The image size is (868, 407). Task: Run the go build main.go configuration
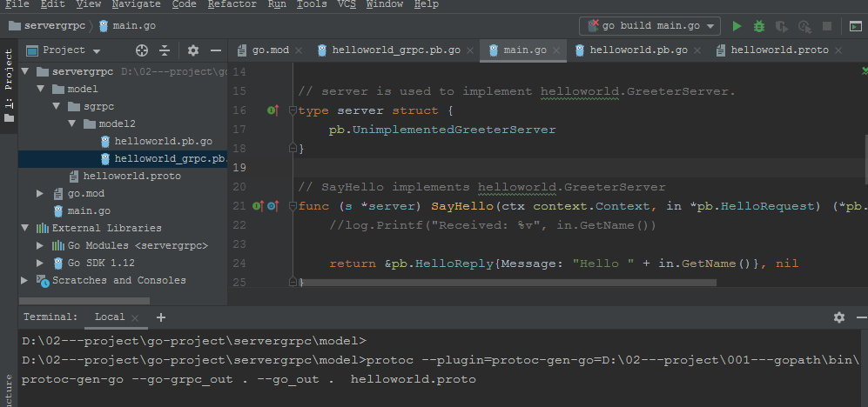point(737,26)
